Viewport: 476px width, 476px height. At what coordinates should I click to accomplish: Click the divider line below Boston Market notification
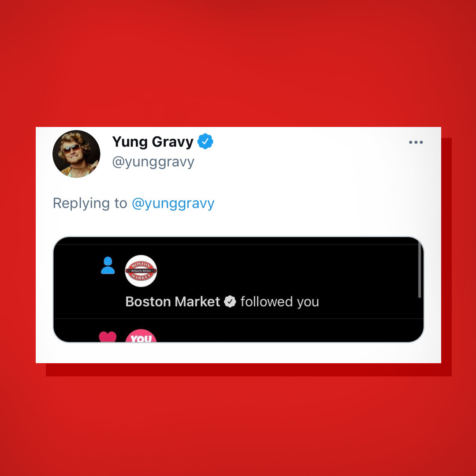[238, 319]
